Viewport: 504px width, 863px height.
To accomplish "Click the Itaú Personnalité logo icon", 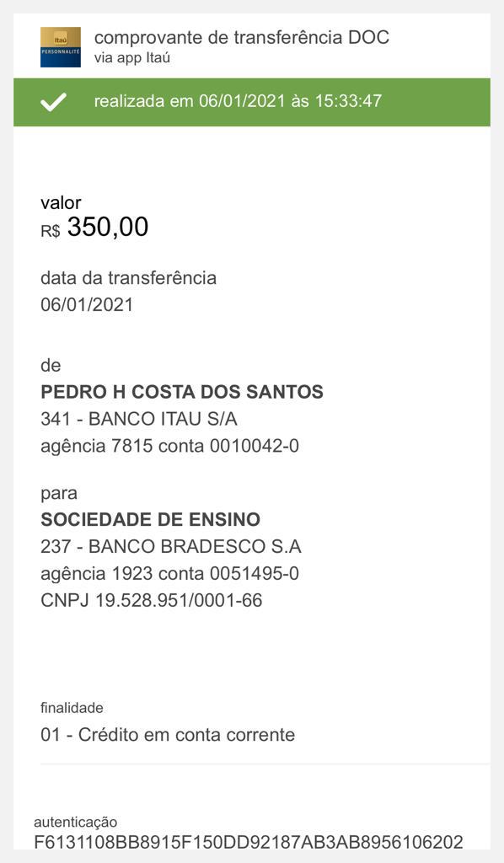I will 61,47.
